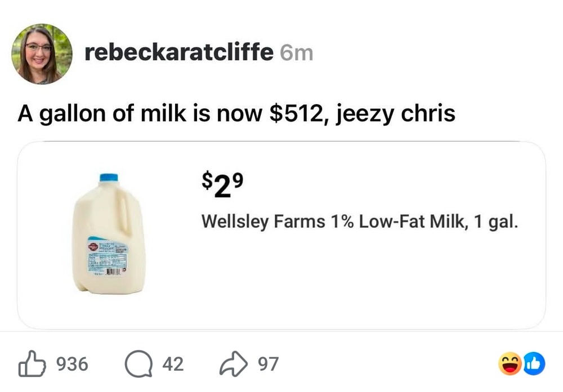Click the 6m post timestamp
Viewport: 563px width, 392px height.
[x=296, y=53]
